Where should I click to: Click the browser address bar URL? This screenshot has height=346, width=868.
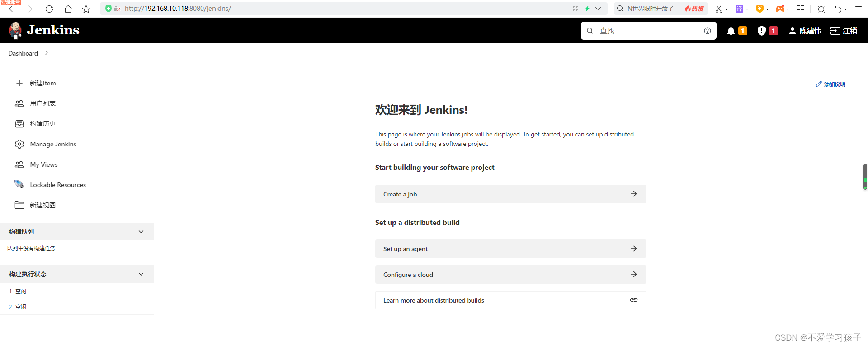(178, 9)
